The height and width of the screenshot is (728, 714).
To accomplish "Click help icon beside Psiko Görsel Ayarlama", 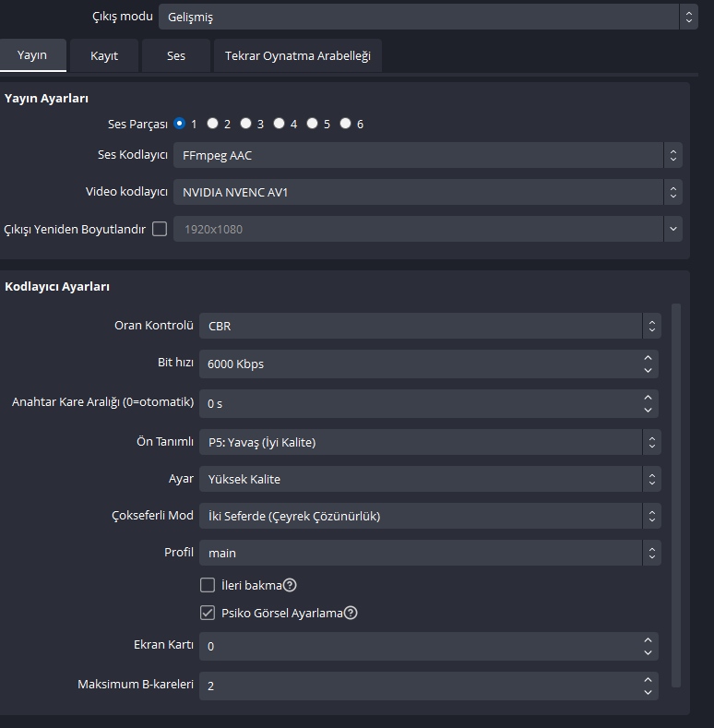I will (x=351, y=613).
